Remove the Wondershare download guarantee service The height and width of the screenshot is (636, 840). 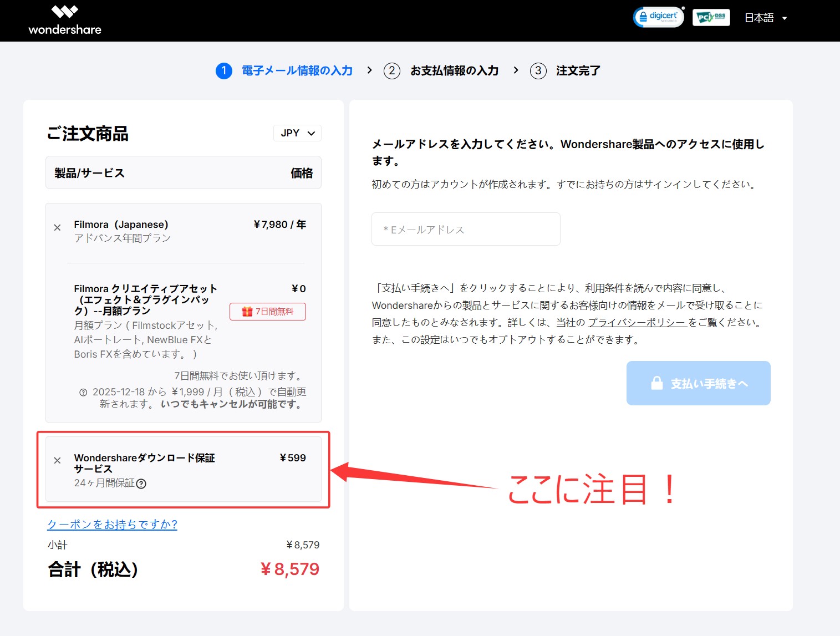point(57,460)
